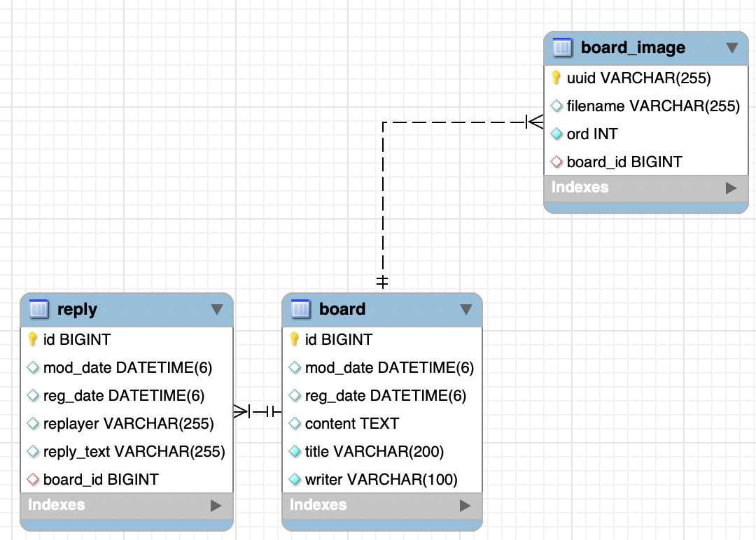Click the uuid primary key icon
Image resolution: width=756 pixels, height=540 pixels.
pyautogui.click(x=556, y=78)
